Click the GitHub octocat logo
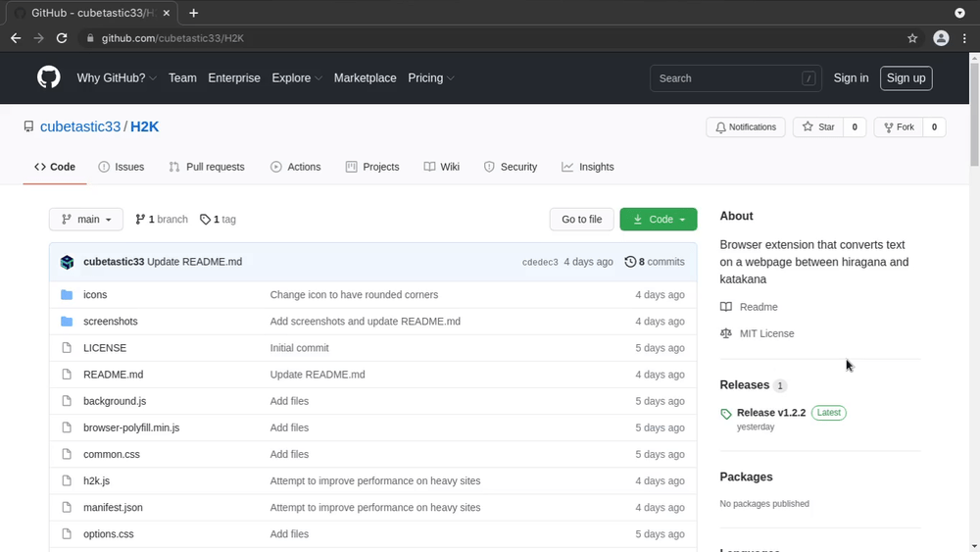Viewport: 980px width, 552px height. point(49,77)
